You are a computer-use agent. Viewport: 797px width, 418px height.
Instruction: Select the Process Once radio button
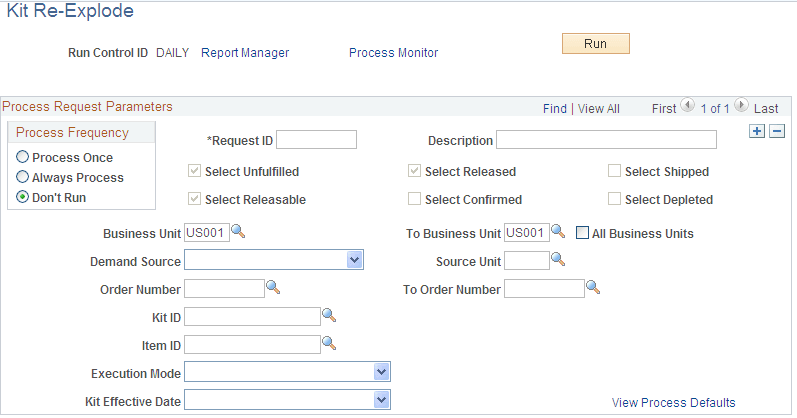tap(22, 157)
